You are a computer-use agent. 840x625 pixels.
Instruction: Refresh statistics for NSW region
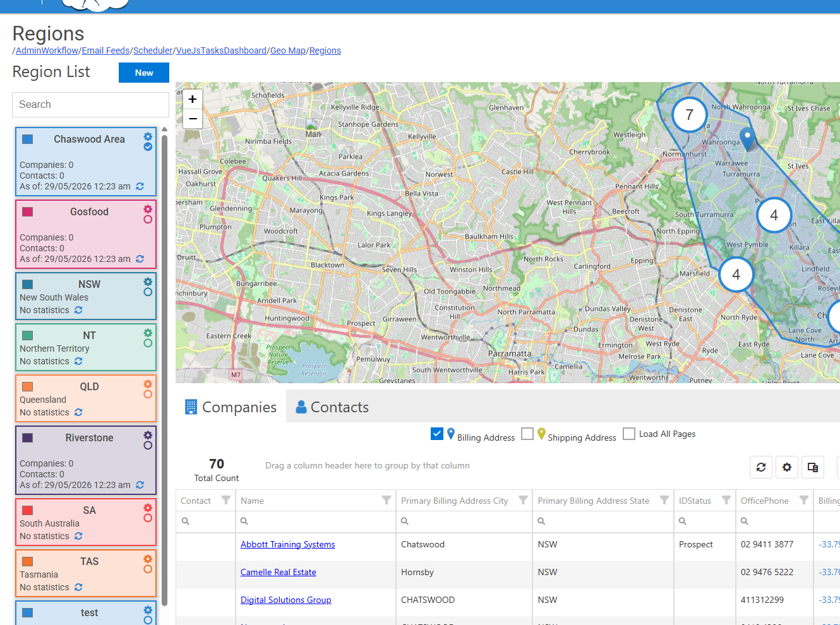[x=78, y=310]
